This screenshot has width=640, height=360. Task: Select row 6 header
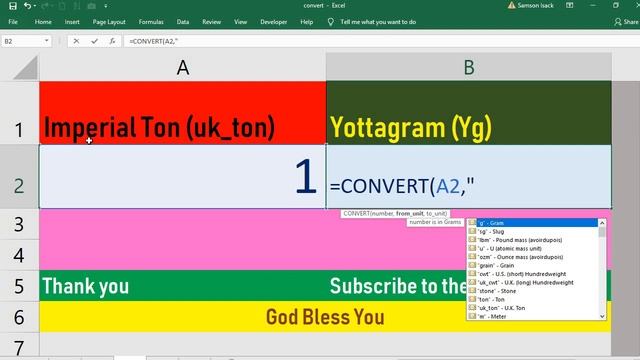(19, 317)
